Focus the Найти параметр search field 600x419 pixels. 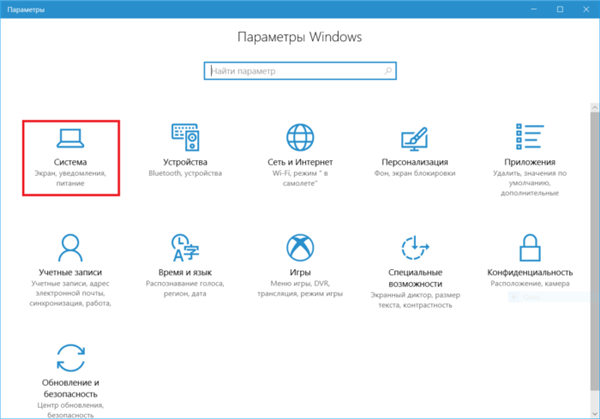point(300,71)
